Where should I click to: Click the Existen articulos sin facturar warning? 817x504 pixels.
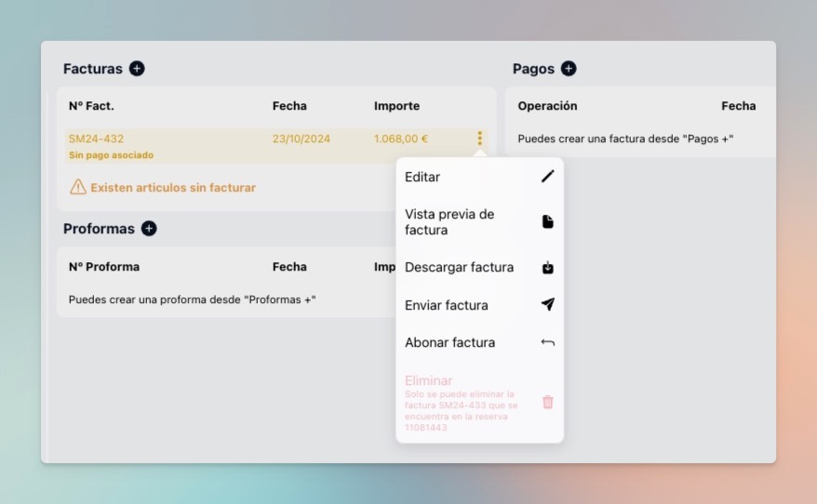coord(172,188)
